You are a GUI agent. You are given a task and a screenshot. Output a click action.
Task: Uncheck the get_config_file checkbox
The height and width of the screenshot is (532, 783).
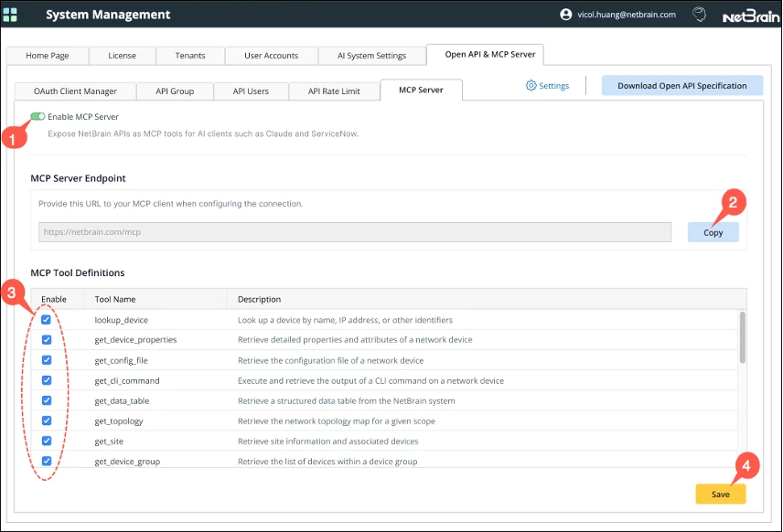[x=47, y=360]
